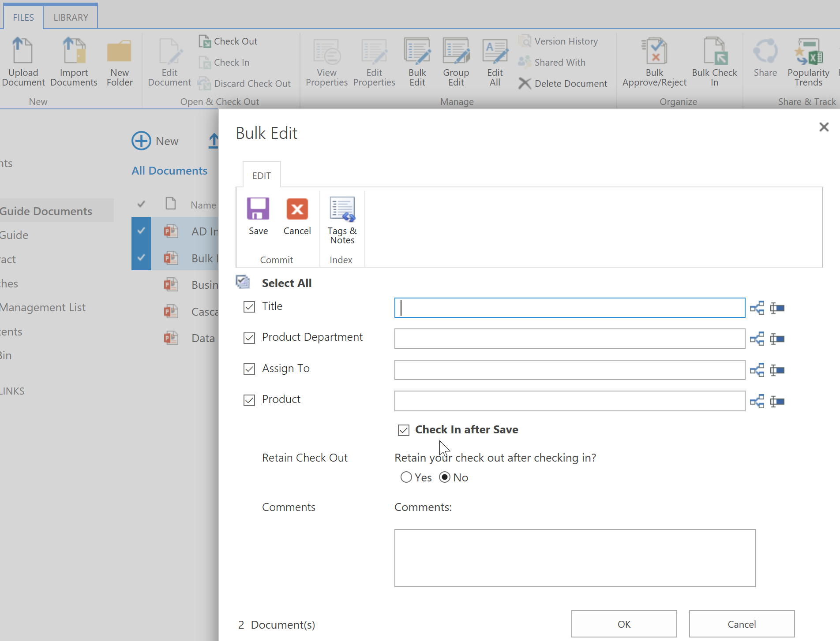This screenshot has height=641, width=840.
Task: Click Edit Document ribbon button
Action: pyautogui.click(x=169, y=62)
